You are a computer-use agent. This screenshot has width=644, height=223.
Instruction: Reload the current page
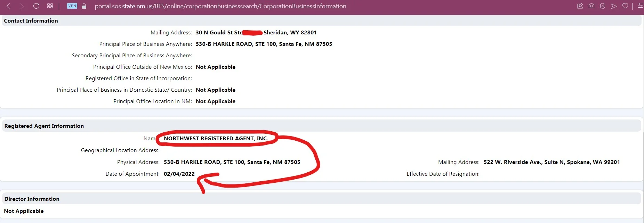pos(36,6)
